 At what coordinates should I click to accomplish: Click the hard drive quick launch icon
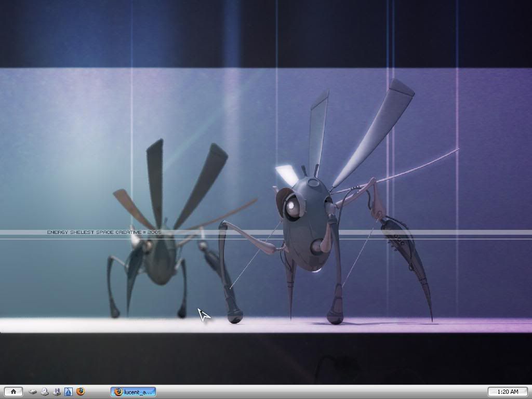click(x=33, y=392)
